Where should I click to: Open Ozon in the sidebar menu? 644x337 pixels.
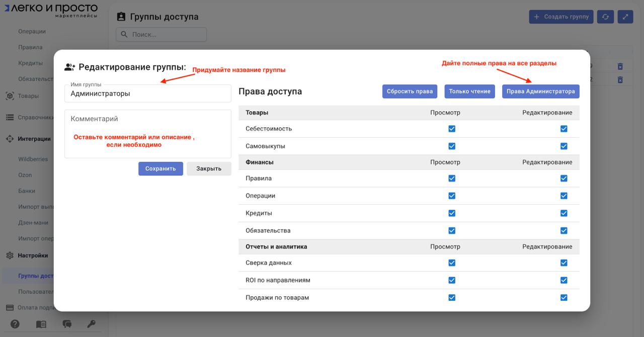(25, 175)
